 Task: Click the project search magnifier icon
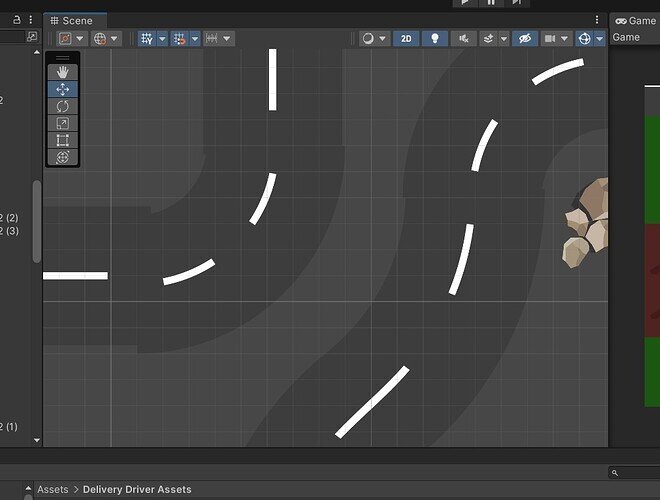coord(615,473)
